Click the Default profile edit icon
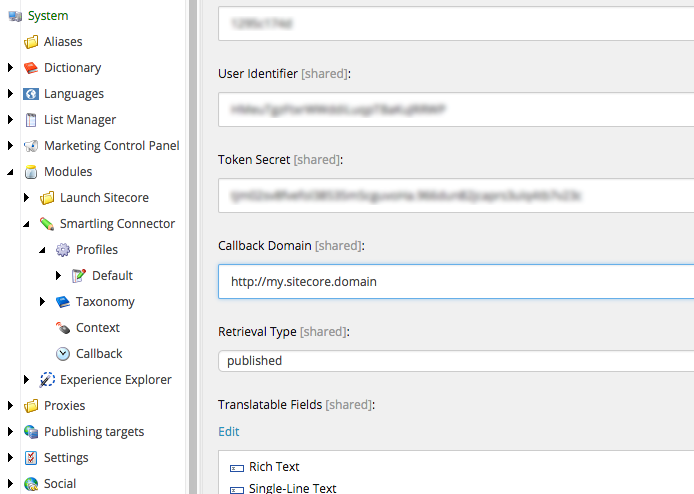 (79, 276)
